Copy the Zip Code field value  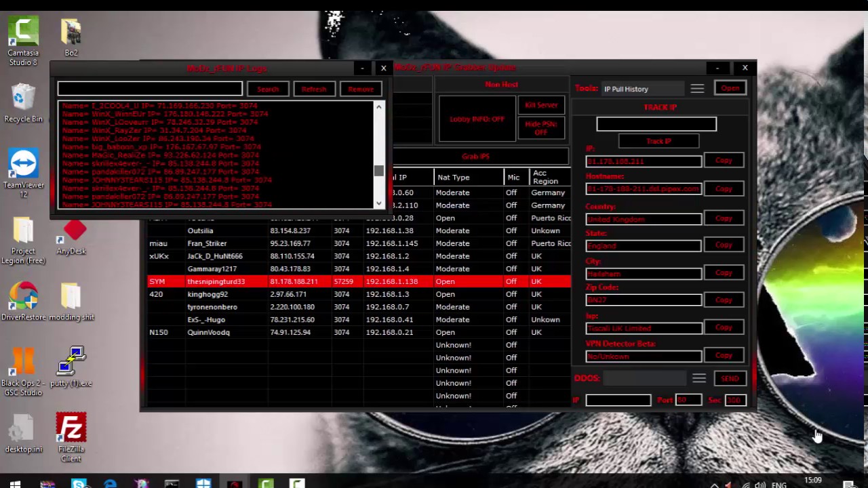[x=724, y=300]
